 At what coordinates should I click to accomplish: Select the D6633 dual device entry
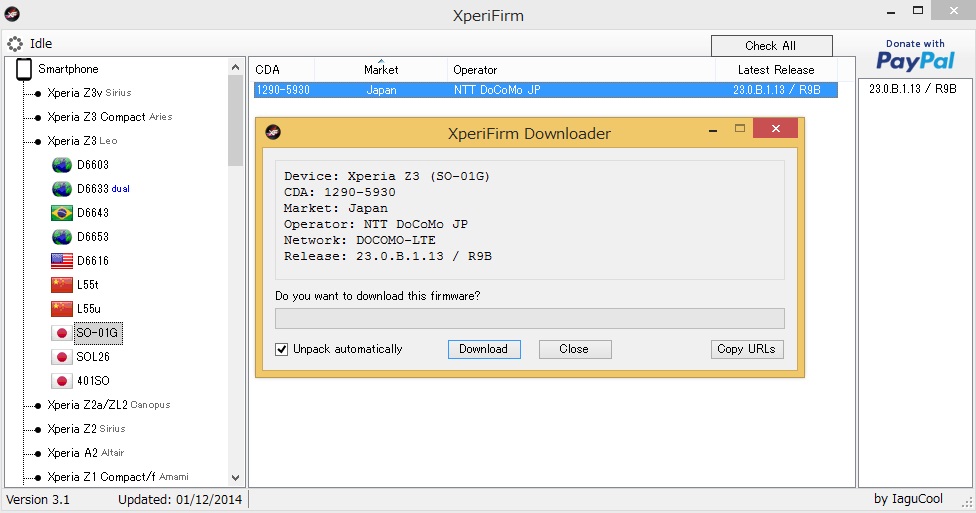[103, 189]
